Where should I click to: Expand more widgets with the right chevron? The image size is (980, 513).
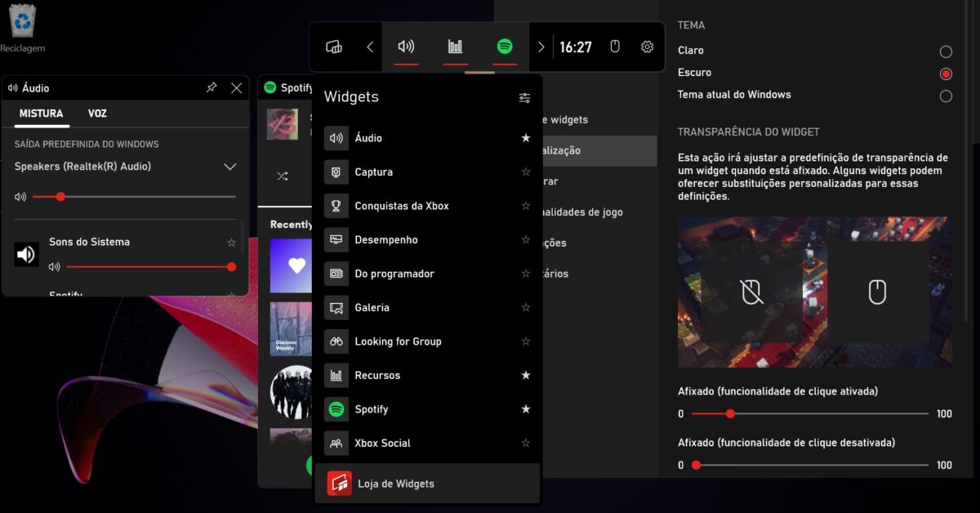tap(541, 47)
